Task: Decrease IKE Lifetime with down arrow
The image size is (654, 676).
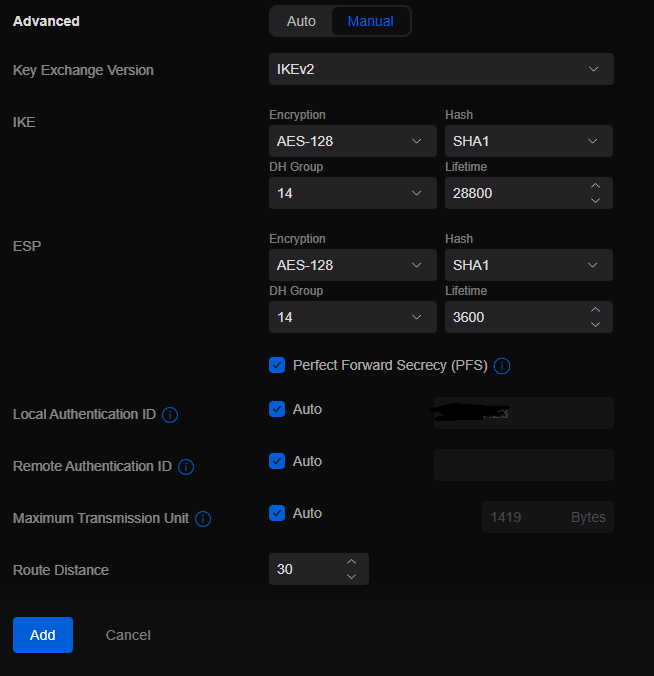Action: (x=595, y=200)
